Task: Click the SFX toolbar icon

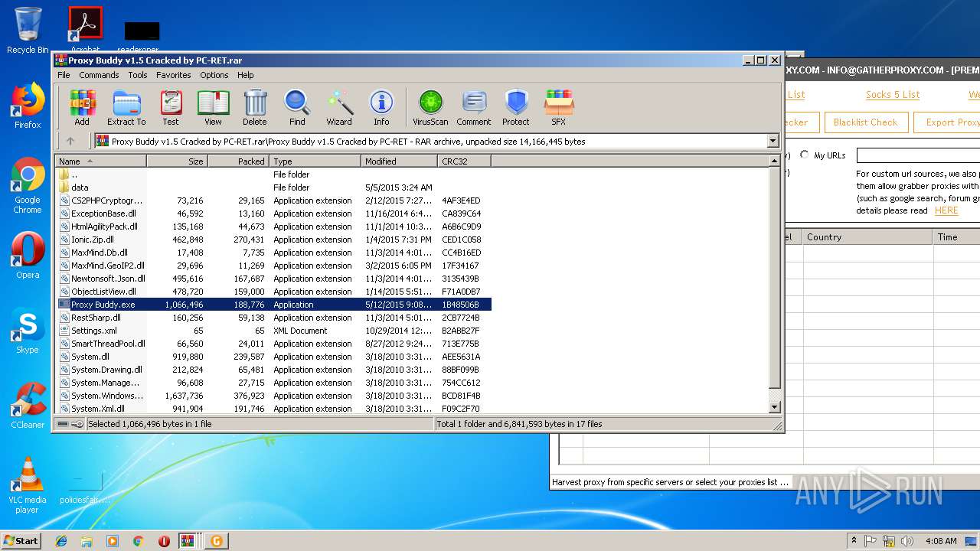Action: 559,107
